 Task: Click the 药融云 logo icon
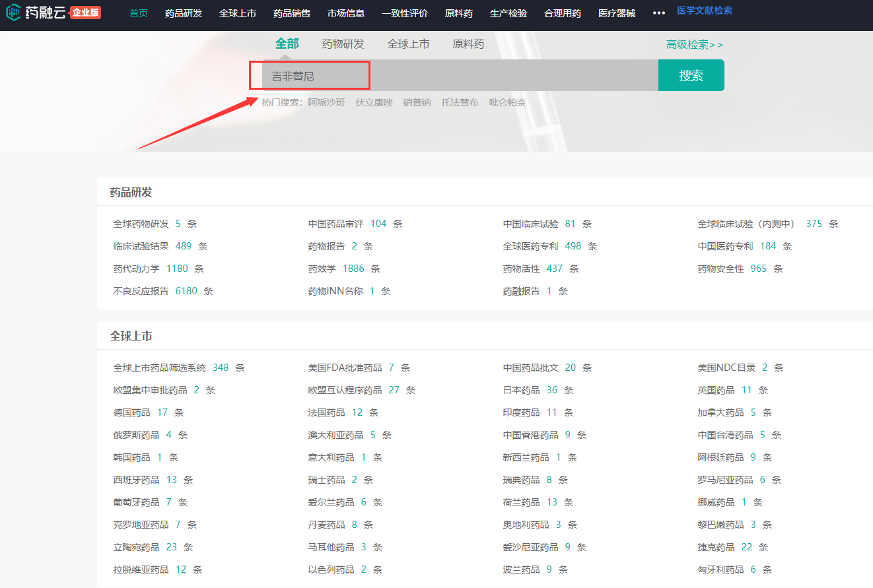click(x=13, y=13)
